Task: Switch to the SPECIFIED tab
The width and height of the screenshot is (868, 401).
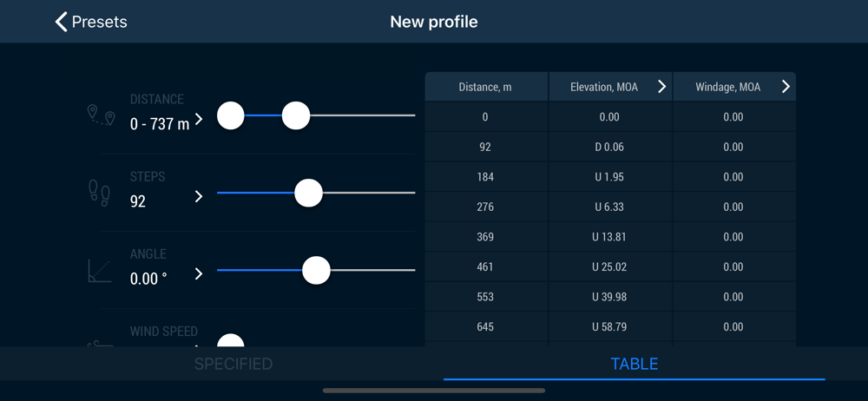Action: coord(233,364)
